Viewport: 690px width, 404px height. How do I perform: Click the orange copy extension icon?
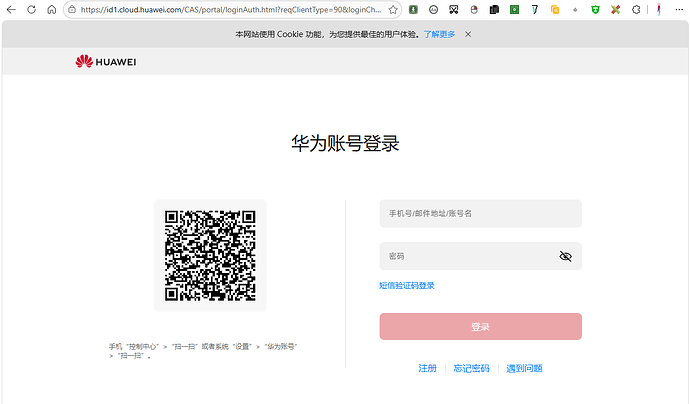554,10
